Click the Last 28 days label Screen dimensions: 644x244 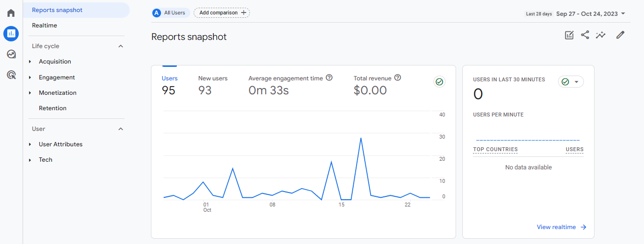coord(539,14)
